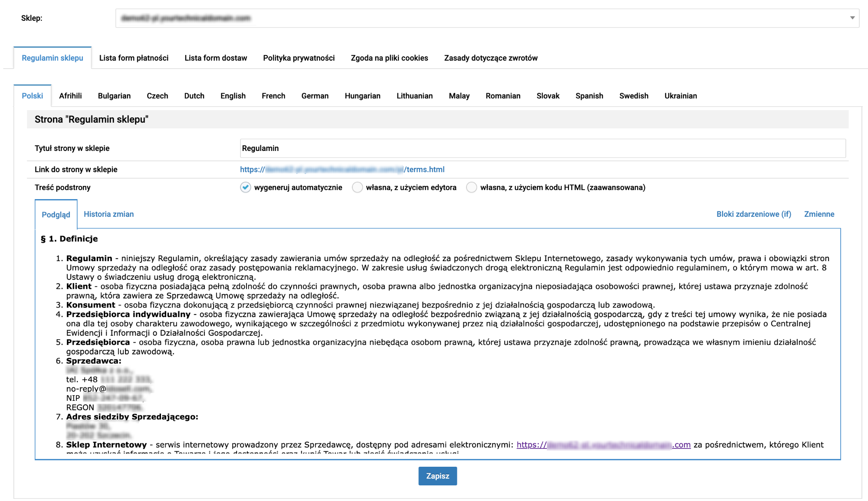Select the English language tab
Viewport: 868px width, 501px height.
[x=233, y=96]
